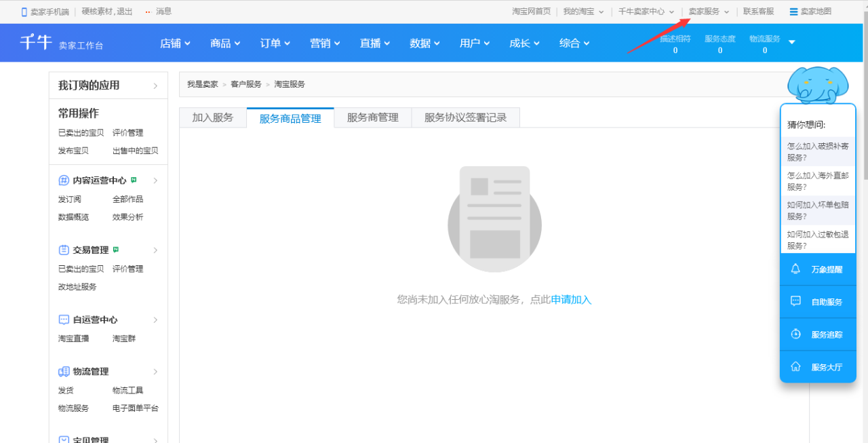The width and height of the screenshot is (868, 443).
Task: Click 客户服务 breadcrumb link
Action: click(x=246, y=84)
